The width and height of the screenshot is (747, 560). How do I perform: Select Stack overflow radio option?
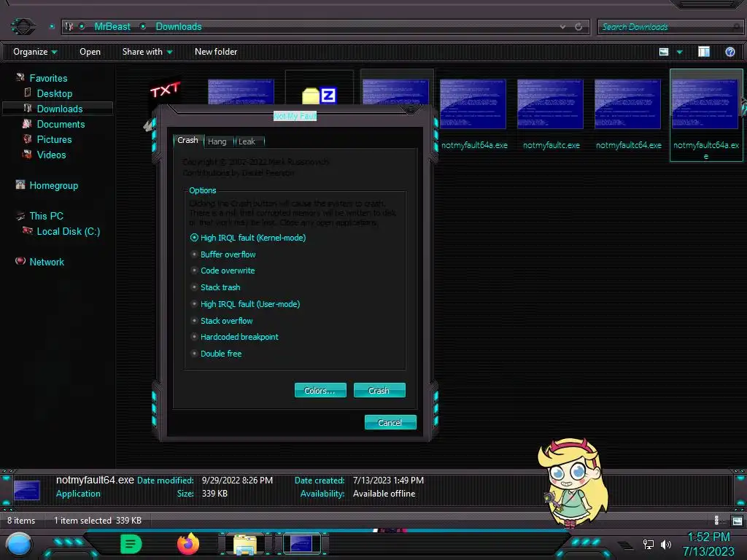click(222, 321)
